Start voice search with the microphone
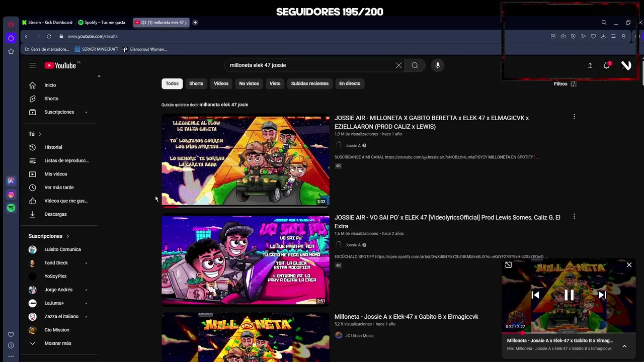Image resolution: width=644 pixels, height=362 pixels. tap(438, 65)
